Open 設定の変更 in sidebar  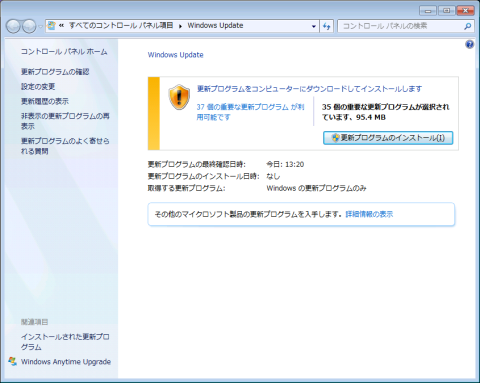[x=38, y=87]
